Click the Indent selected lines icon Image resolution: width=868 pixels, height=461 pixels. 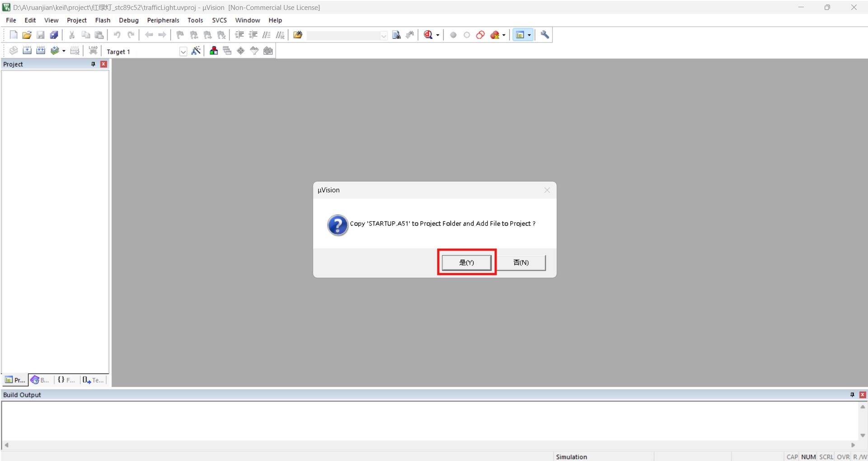pyautogui.click(x=239, y=35)
